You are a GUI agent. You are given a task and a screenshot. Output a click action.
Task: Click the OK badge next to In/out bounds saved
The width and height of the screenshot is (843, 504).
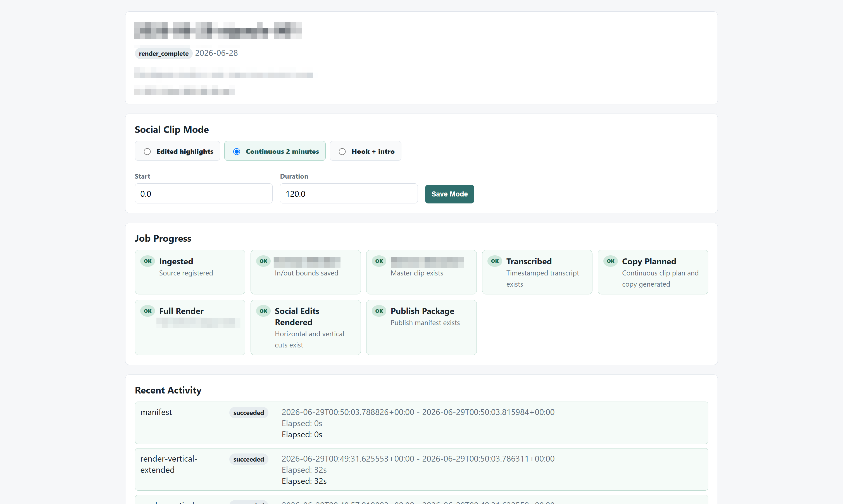(x=263, y=261)
